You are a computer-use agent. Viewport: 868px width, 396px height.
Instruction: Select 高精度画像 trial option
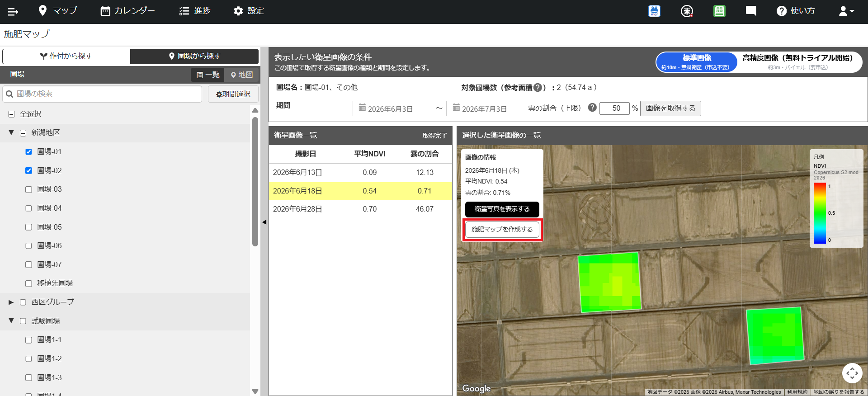[798, 62]
